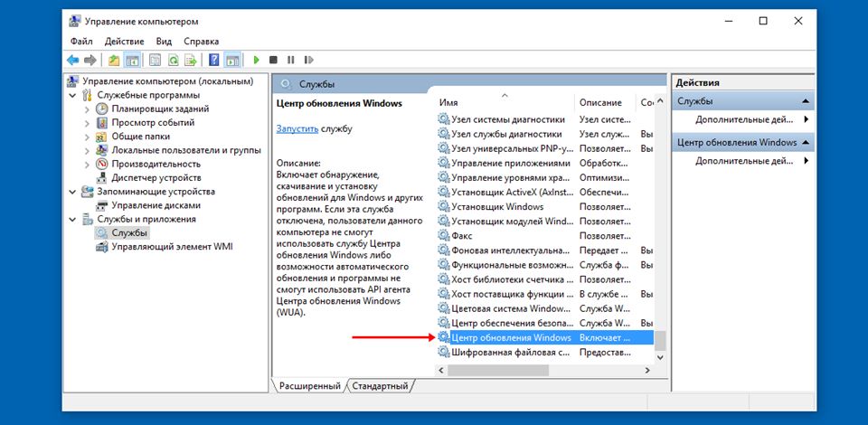
Task: Refresh the services list via toolbar
Action: [x=174, y=60]
